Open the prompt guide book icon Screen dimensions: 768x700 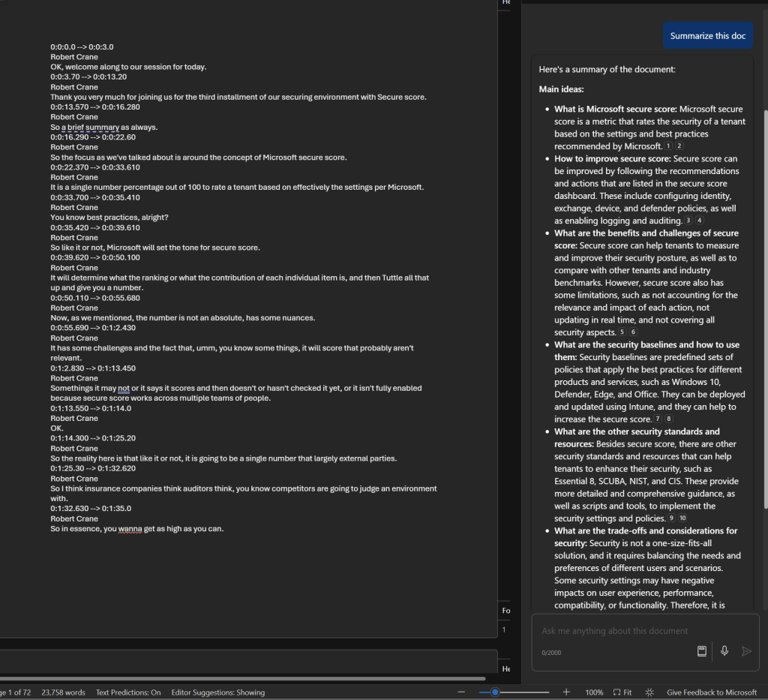click(702, 651)
